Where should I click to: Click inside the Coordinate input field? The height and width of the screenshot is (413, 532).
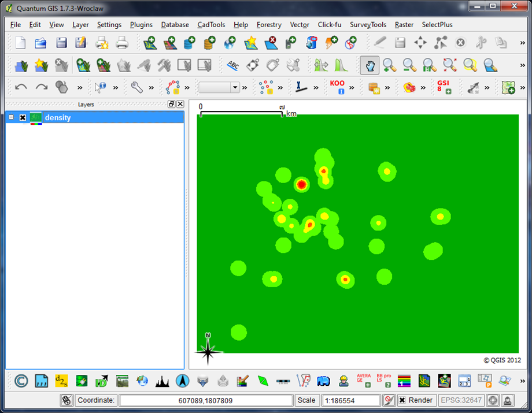coord(205,400)
